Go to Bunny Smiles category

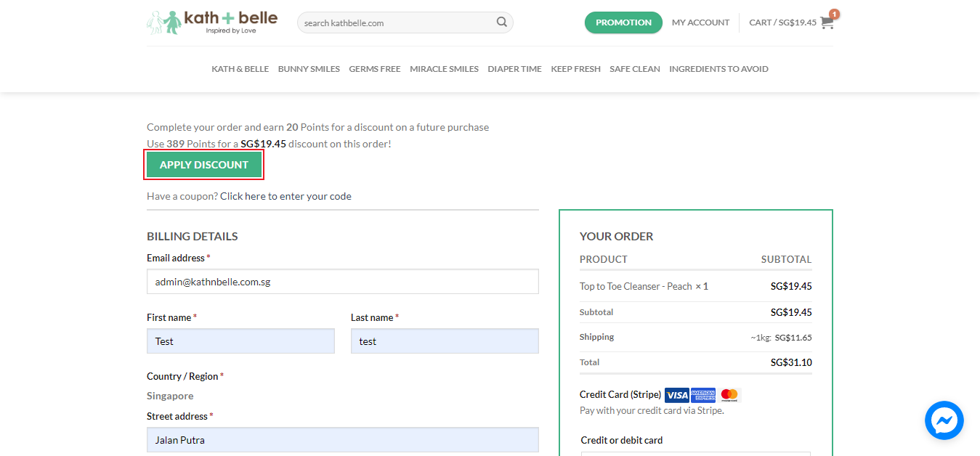[x=309, y=69]
